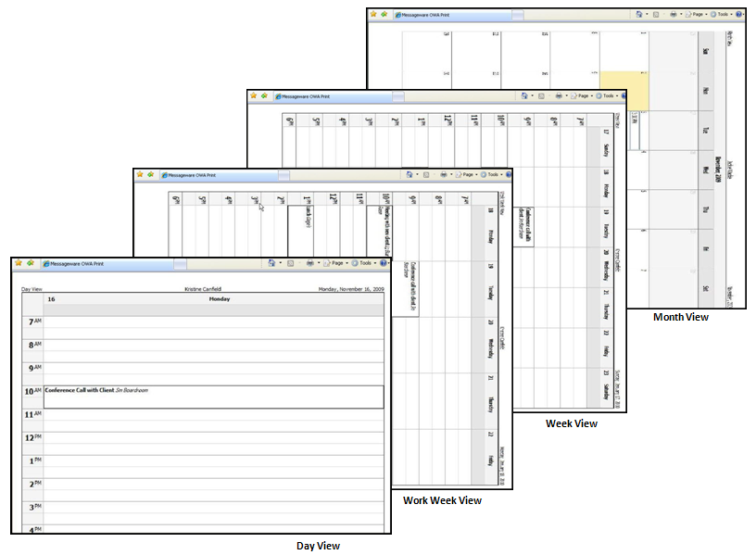Click Help icon in Day View window toolbar

click(x=384, y=263)
